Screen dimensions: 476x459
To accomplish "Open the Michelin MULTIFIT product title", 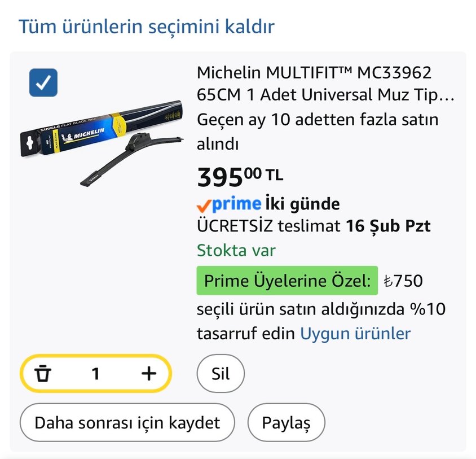I will 316,84.
